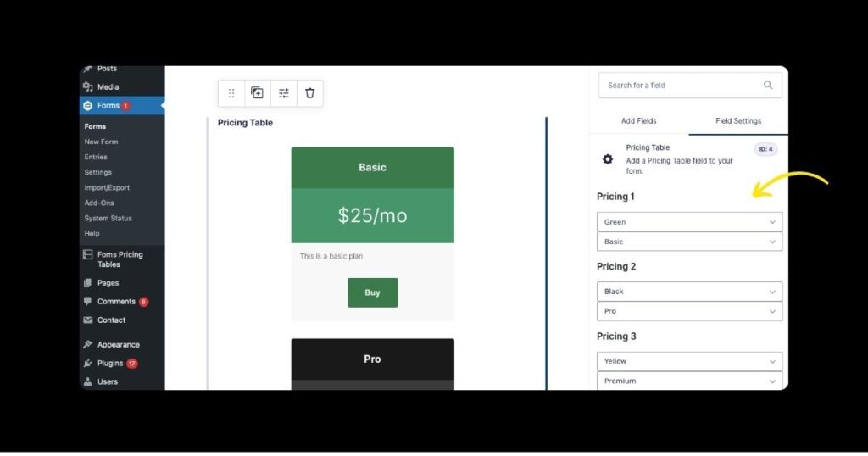Screen dimensions: 868x456
Task: Click the Pricing Table gear icon
Action: point(607,159)
